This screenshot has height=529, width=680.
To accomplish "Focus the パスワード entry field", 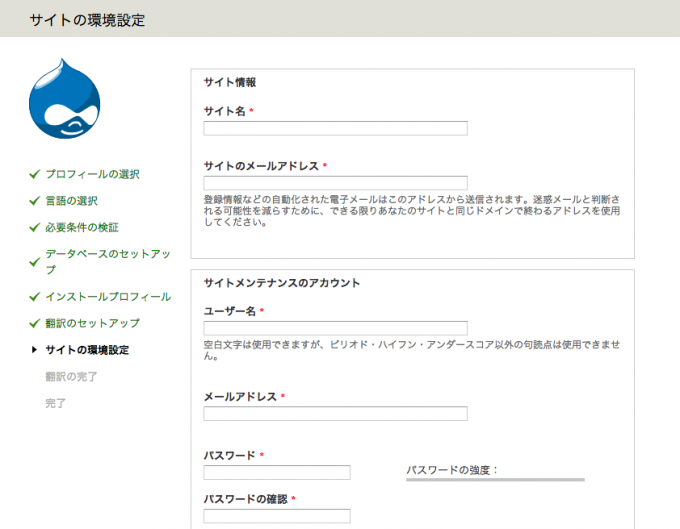I will point(277,472).
